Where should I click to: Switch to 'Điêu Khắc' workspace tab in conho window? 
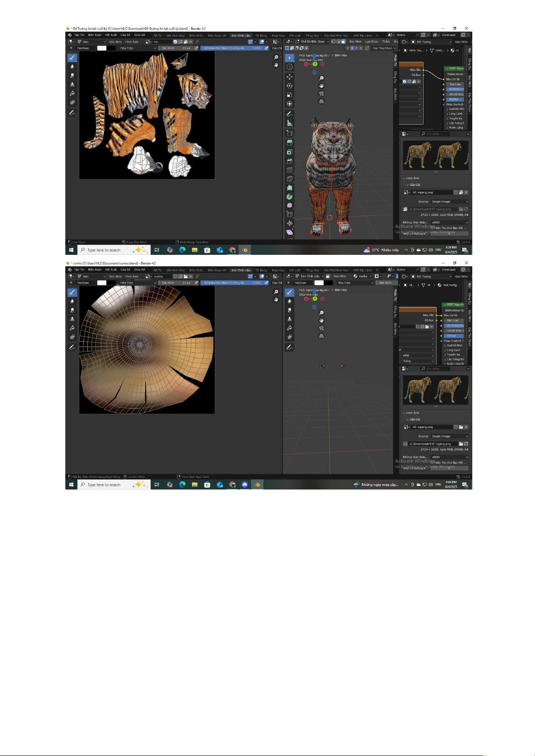tap(196, 270)
